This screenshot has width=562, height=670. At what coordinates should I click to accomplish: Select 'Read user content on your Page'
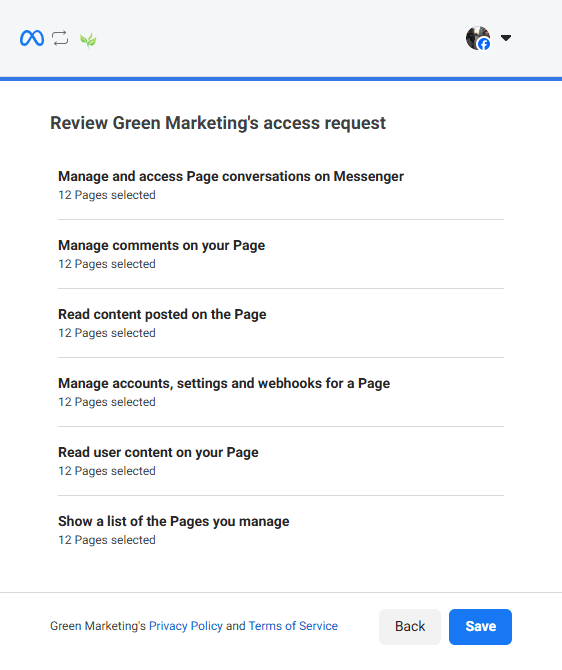pyautogui.click(x=281, y=461)
